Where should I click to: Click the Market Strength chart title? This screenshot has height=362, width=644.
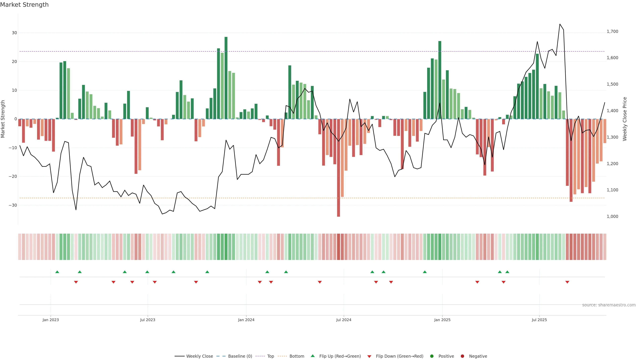pyautogui.click(x=24, y=5)
